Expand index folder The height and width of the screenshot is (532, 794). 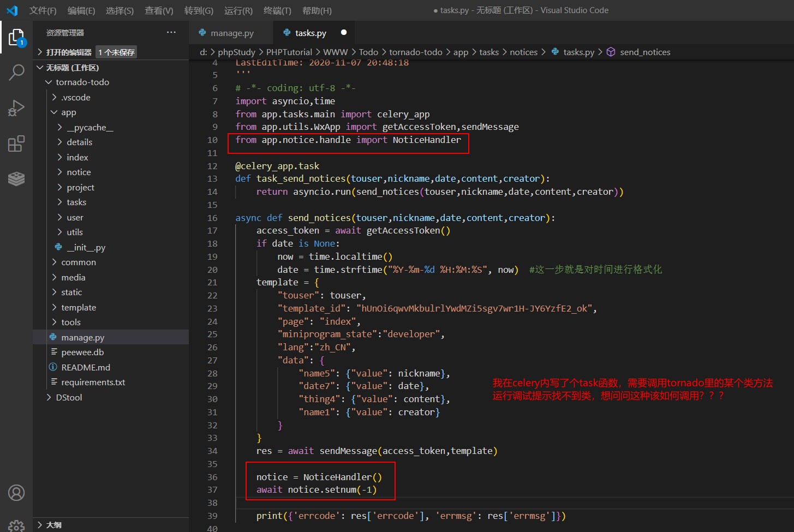click(x=77, y=157)
